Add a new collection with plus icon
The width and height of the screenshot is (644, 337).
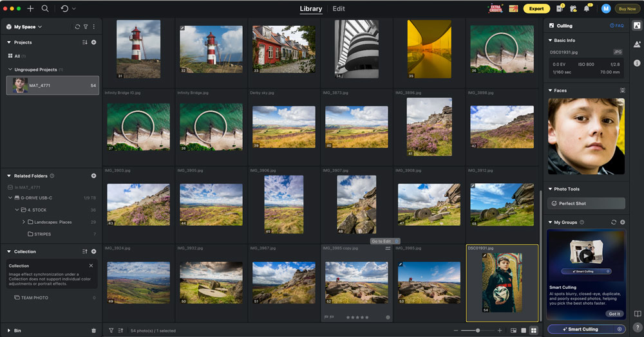(x=93, y=251)
